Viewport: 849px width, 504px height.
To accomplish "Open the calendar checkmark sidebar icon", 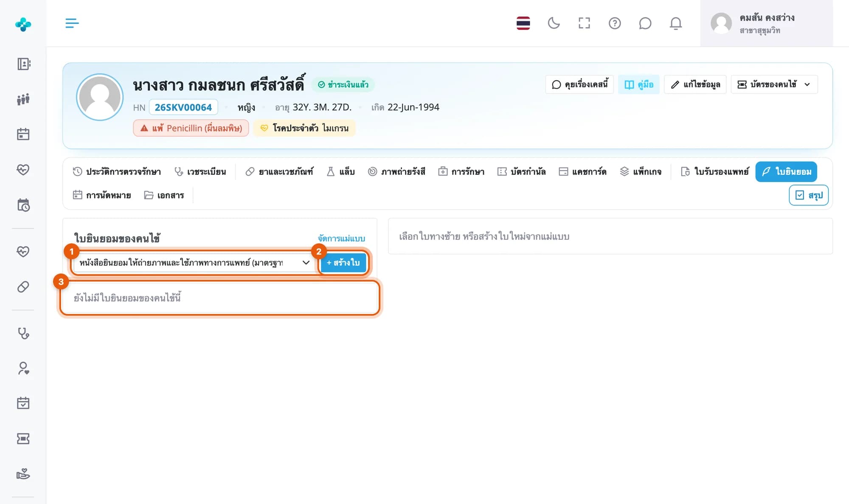I will [x=23, y=403].
